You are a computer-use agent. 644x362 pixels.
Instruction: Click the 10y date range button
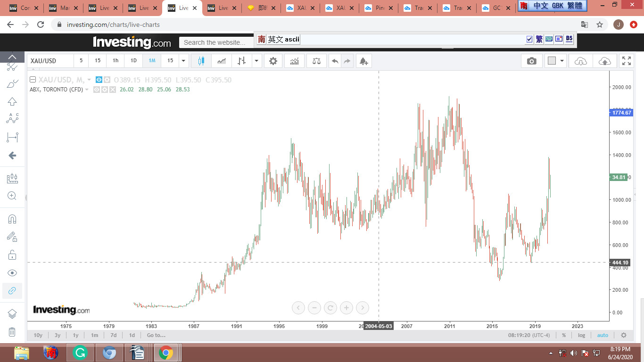point(38,335)
